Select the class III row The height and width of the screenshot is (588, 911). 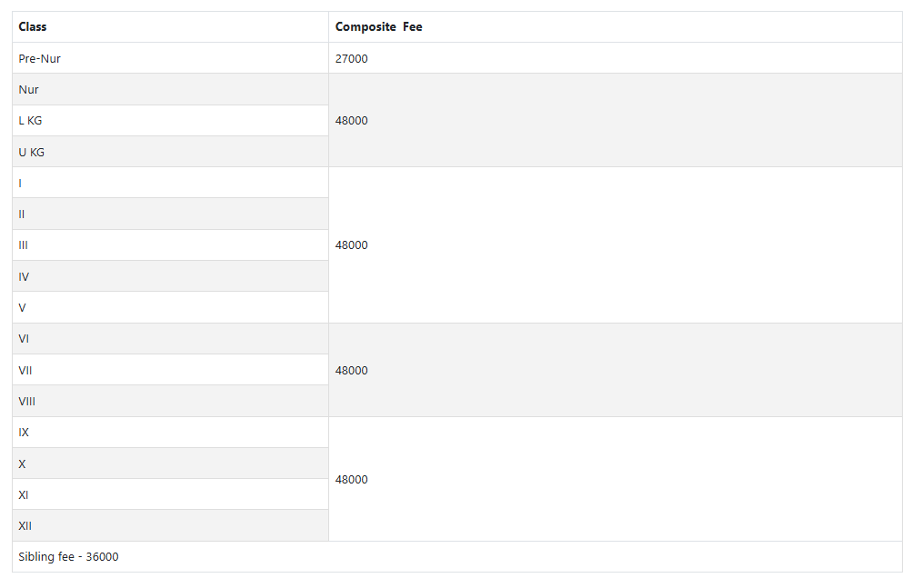point(170,245)
